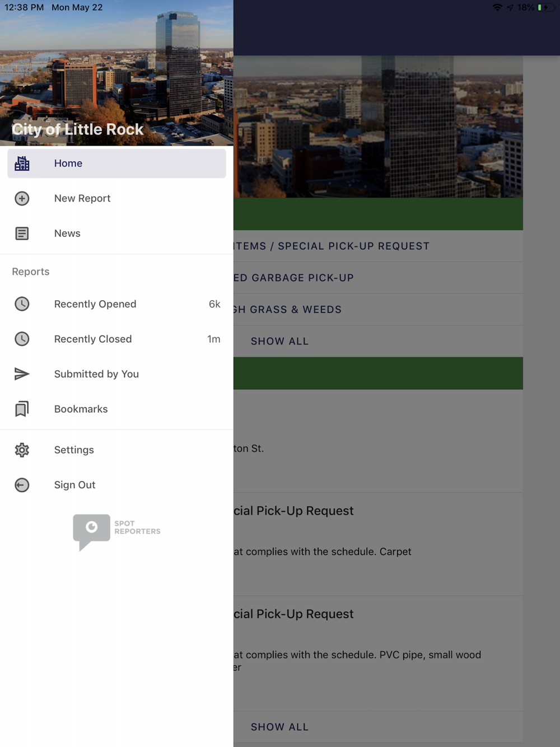Viewport: 560px width, 747px height.
Task: Open Submitted by You reports
Action: pyautogui.click(x=116, y=374)
